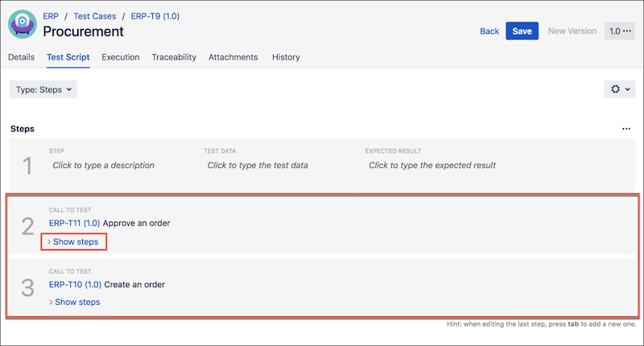
Task: Expand Show steps for Create an order
Action: (x=76, y=302)
